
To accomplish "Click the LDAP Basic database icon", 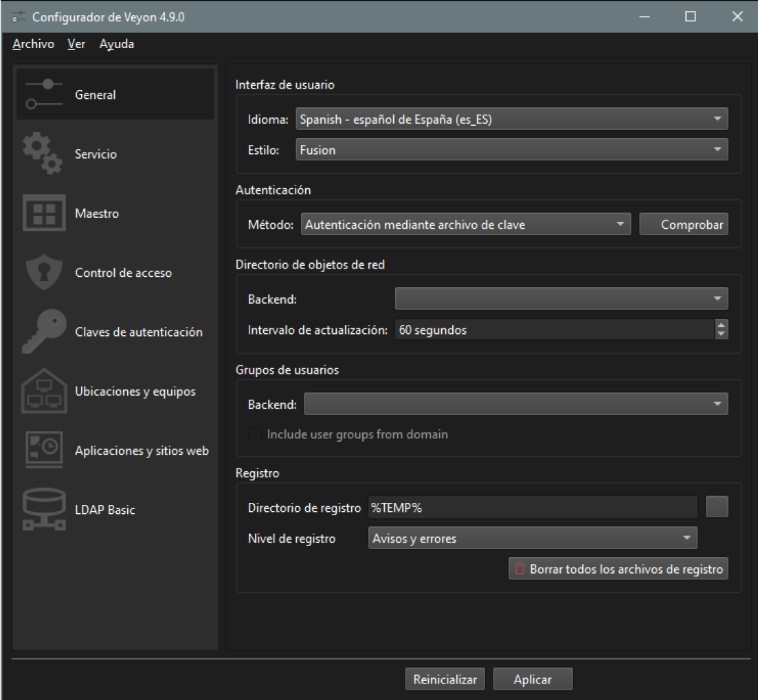I will click(44, 509).
